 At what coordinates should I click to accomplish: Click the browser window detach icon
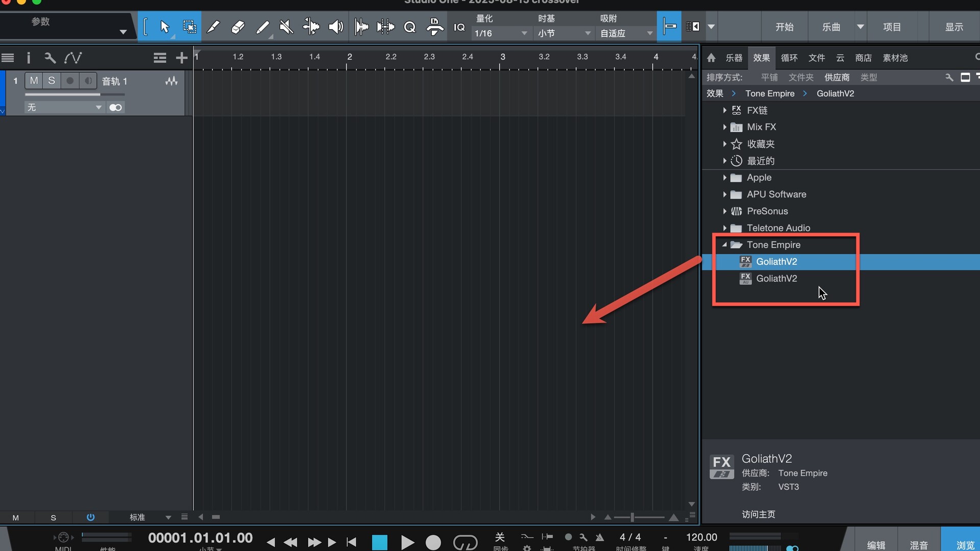coord(965,78)
